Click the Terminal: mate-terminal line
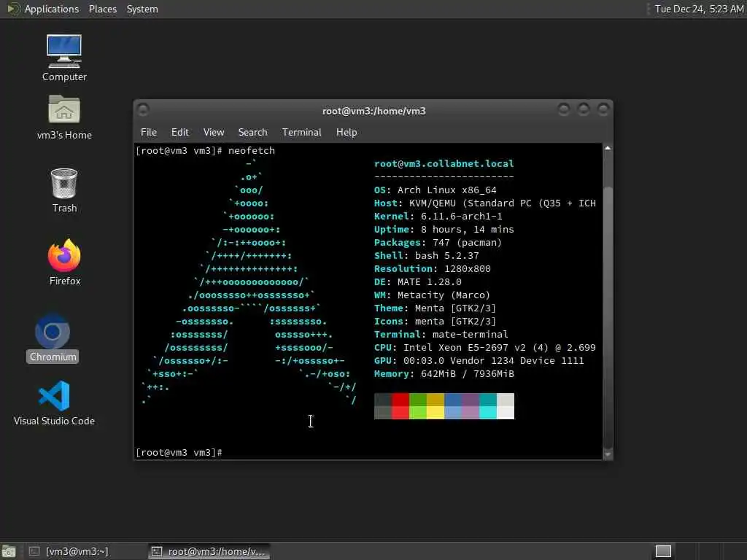747x560 pixels. (441, 334)
